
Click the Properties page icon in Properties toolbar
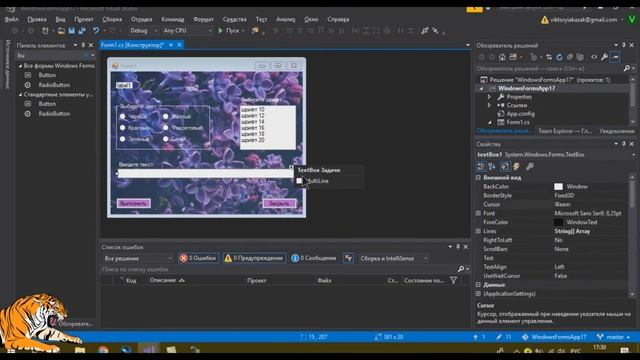pos(505,166)
